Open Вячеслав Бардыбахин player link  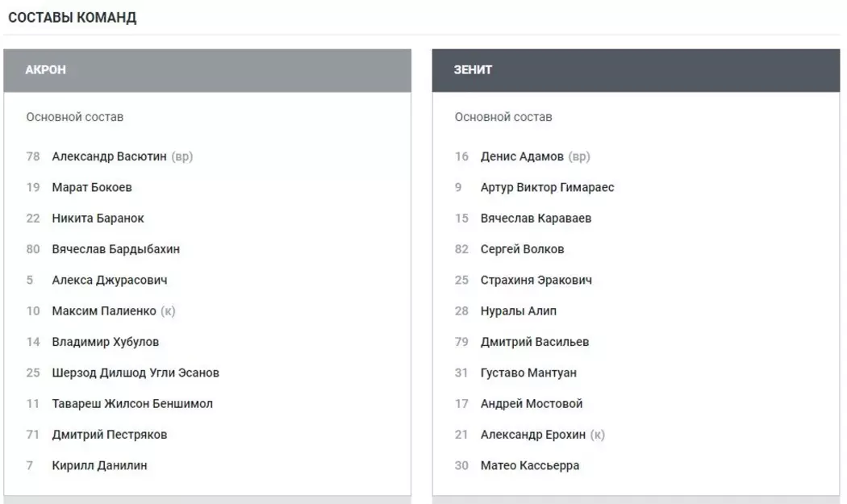(115, 249)
